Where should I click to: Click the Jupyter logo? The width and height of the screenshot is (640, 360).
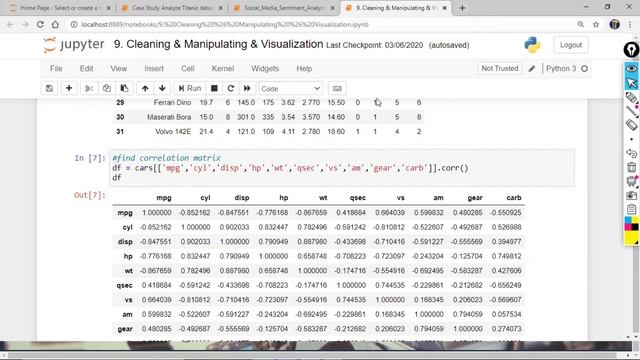pyautogui.click(x=74, y=44)
